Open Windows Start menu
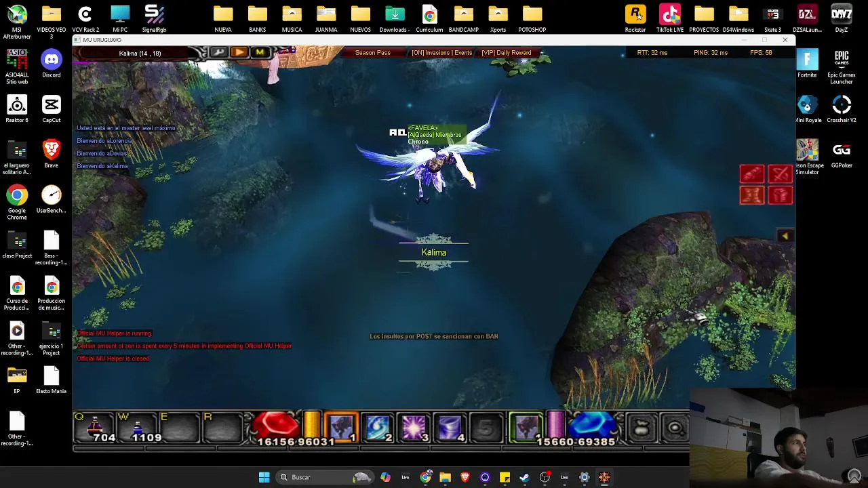Viewport: 868px width, 488px height. coord(264,477)
